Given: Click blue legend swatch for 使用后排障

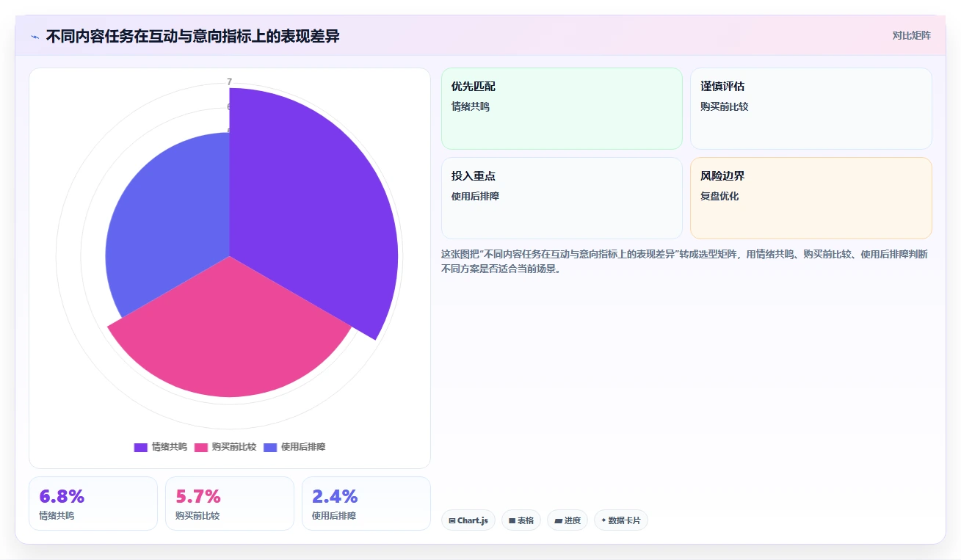Looking at the screenshot, I should coord(270,447).
